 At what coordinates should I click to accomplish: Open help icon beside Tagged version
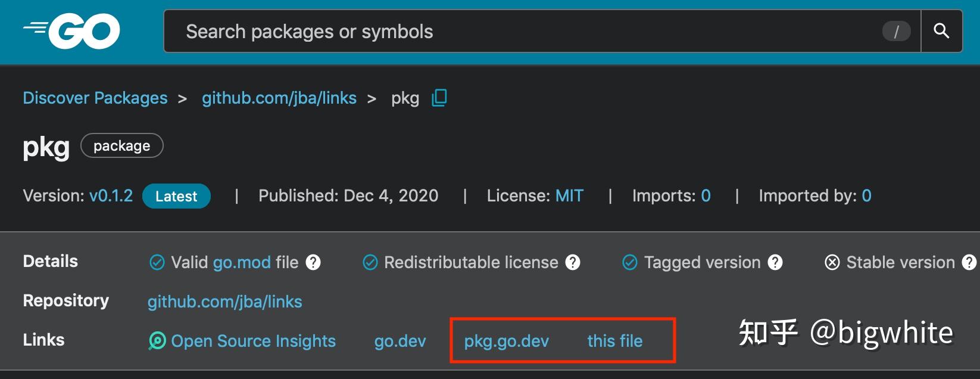coord(775,262)
